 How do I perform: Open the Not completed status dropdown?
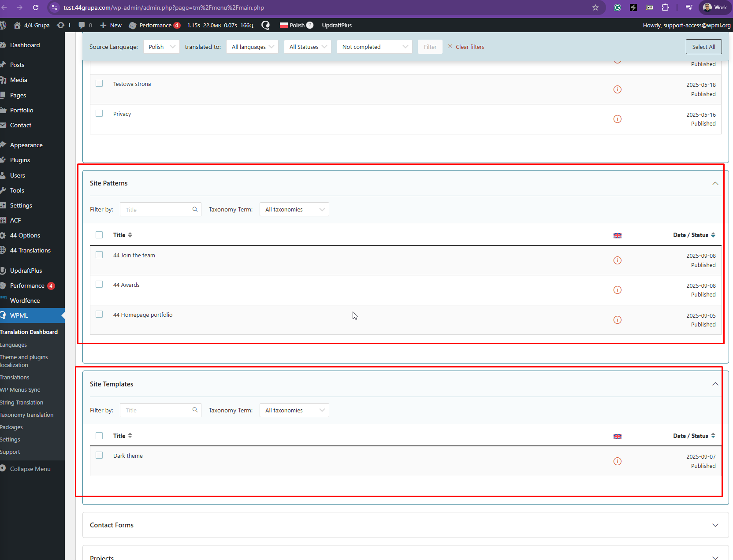[x=374, y=47]
